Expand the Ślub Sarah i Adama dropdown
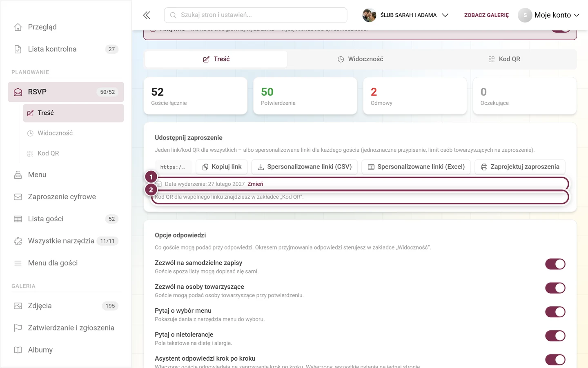This screenshot has width=588, height=368. pos(405,15)
